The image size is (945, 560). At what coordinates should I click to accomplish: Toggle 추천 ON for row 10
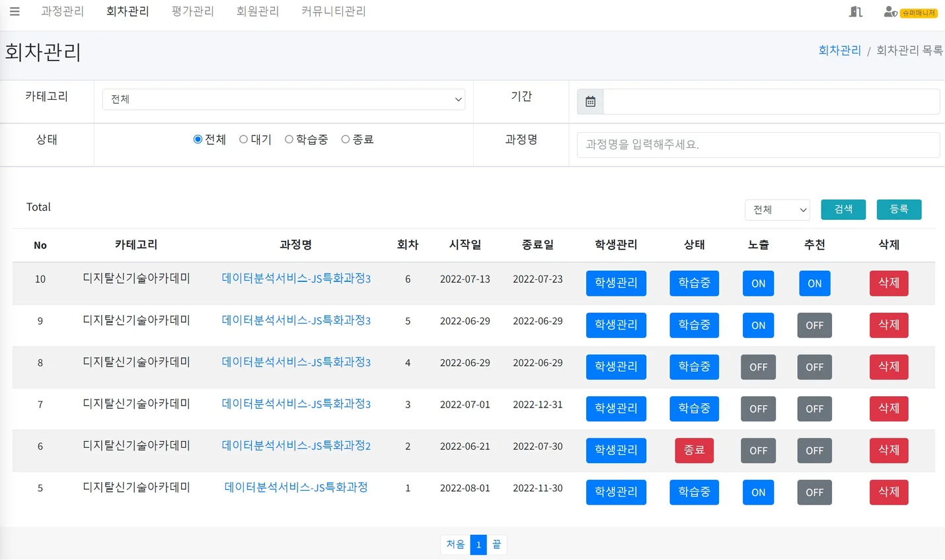point(814,283)
